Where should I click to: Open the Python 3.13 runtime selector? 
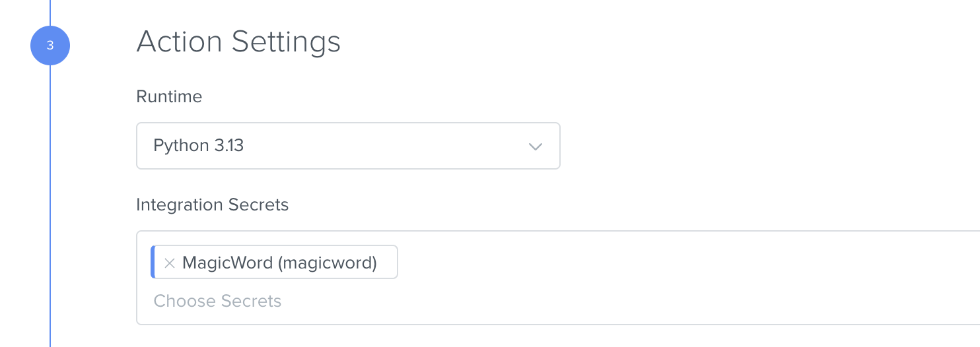click(x=348, y=146)
